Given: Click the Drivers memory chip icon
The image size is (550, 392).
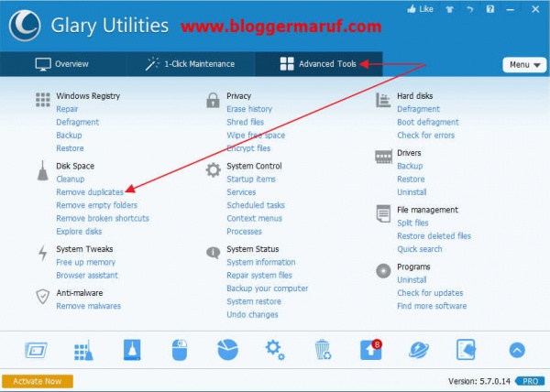Looking at the screenshot, I should [383, 157].
